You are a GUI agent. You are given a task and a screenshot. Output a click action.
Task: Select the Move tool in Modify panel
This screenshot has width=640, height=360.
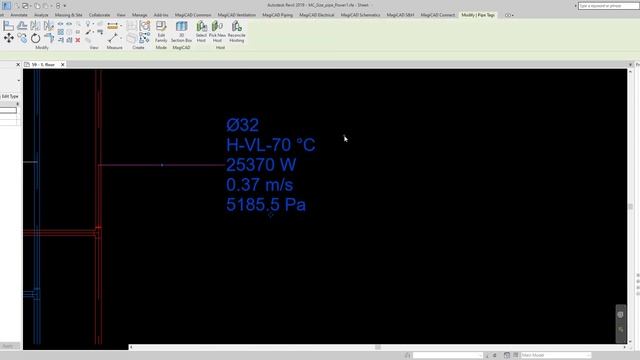tap(9, 38)
